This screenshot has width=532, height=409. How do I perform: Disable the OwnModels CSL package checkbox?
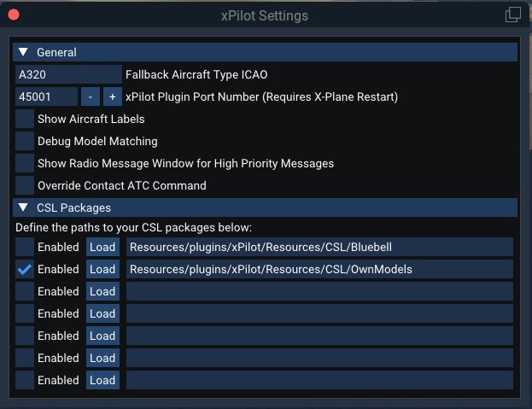(25, 269)
